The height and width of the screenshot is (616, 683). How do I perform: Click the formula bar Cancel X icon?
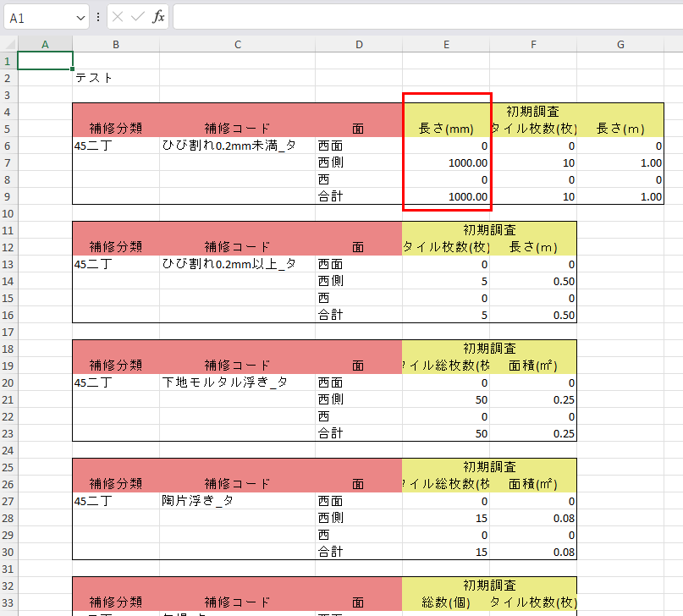[118, 17]
